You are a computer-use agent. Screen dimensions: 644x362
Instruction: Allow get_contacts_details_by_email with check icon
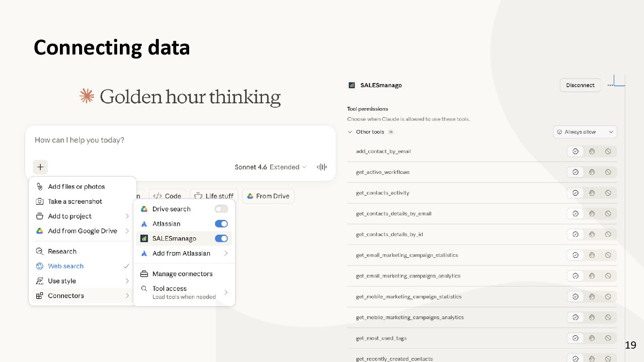point(576,214)
